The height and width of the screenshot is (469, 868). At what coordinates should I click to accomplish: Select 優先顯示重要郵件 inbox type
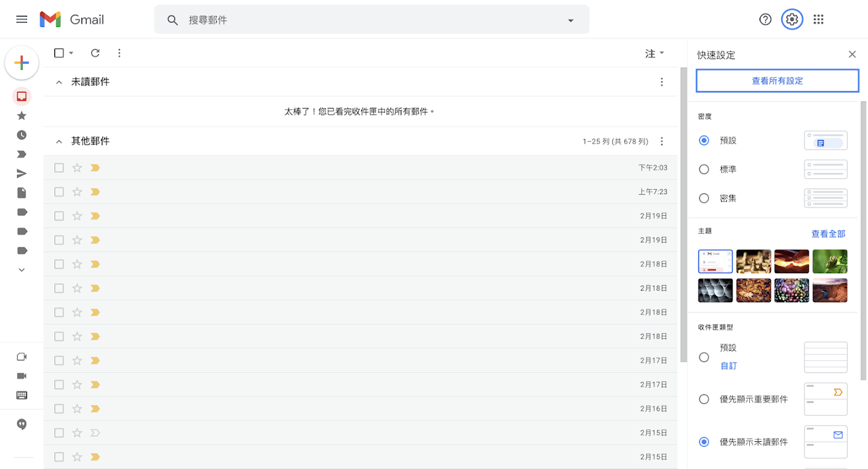click(x=704, y=399)
